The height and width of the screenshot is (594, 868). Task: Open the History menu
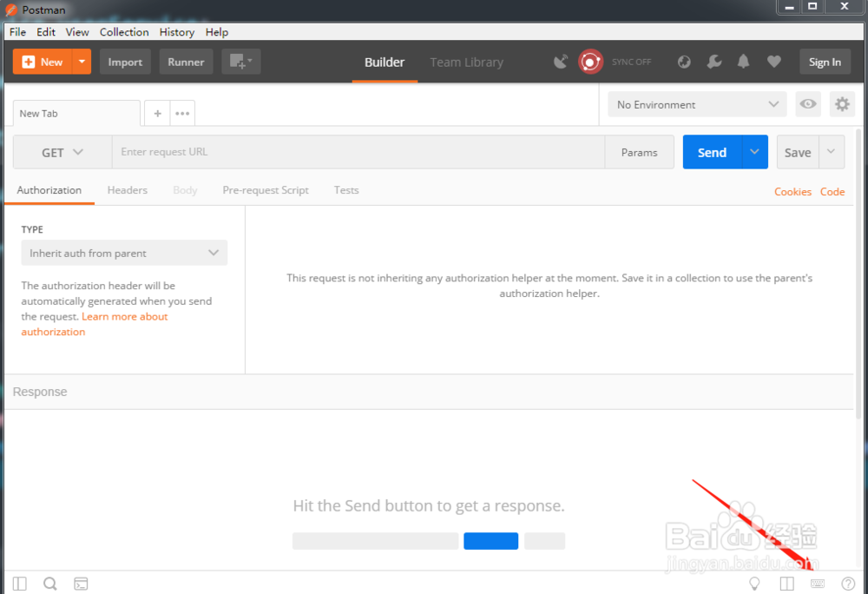(x=176, y=32)
